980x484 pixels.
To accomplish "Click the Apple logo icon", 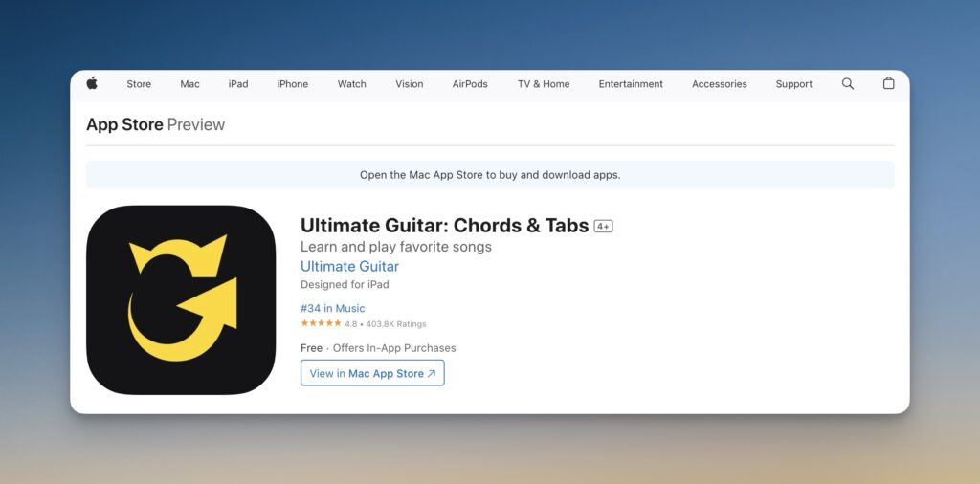I will (x=92, y=84).
